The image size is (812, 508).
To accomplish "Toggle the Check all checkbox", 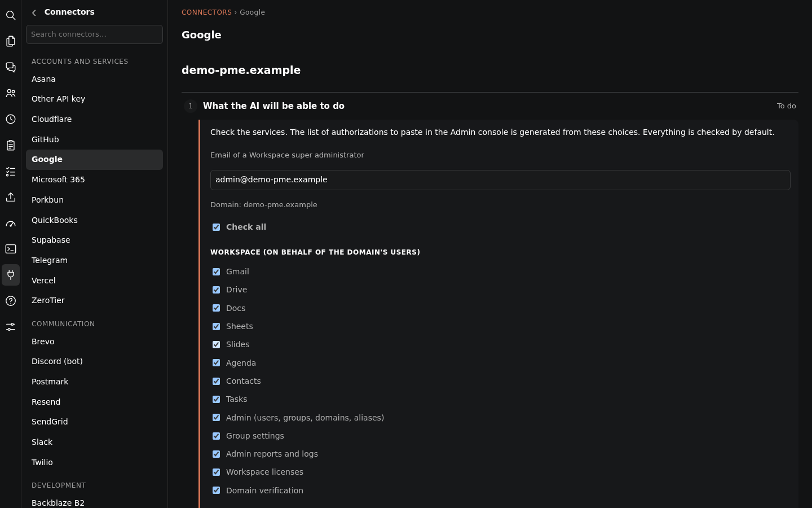I will coord(216,227).
